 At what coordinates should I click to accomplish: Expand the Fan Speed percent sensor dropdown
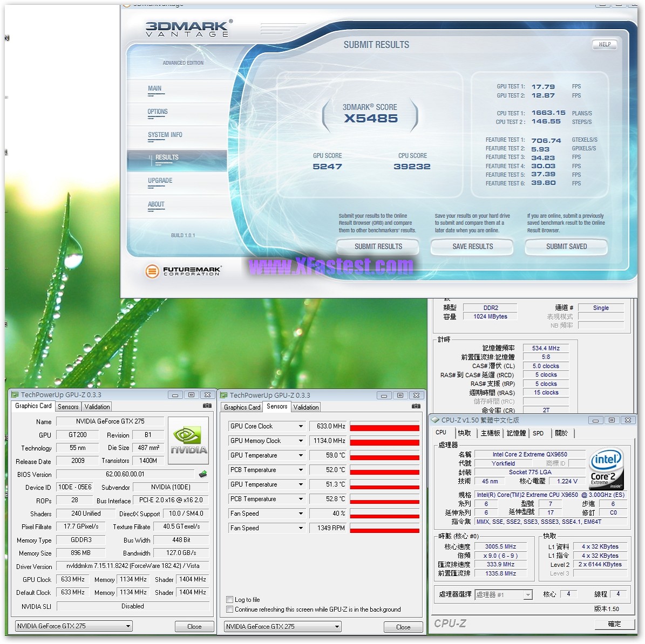[301, 513]
